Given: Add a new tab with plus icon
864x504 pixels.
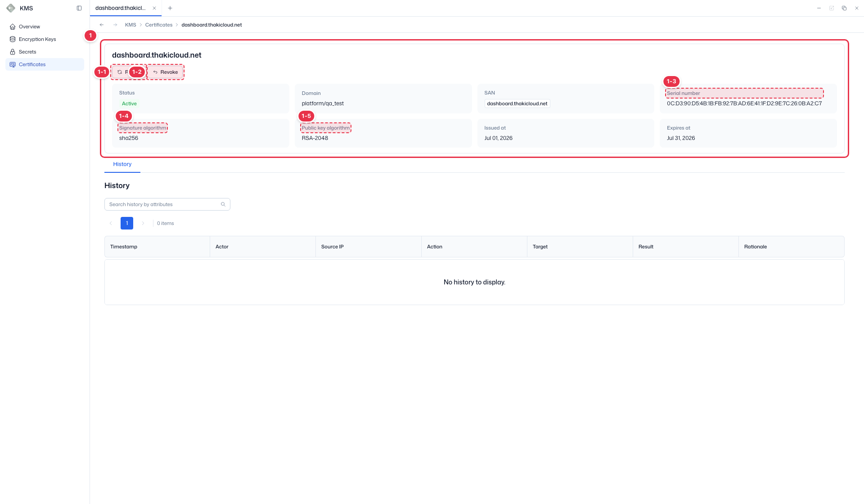Looking at the screenshot, I should point(170,8).
